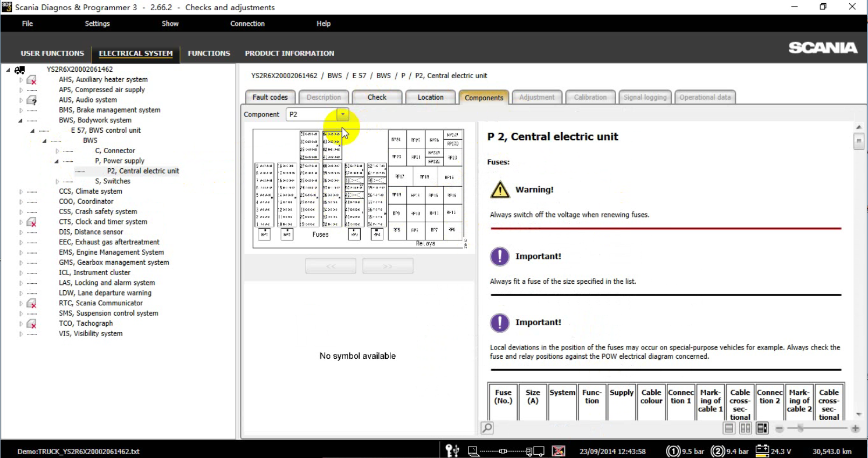Viewport: 868px width, 458px height.
Task: Open the Settings menu
Action: [x=97, y=24]
